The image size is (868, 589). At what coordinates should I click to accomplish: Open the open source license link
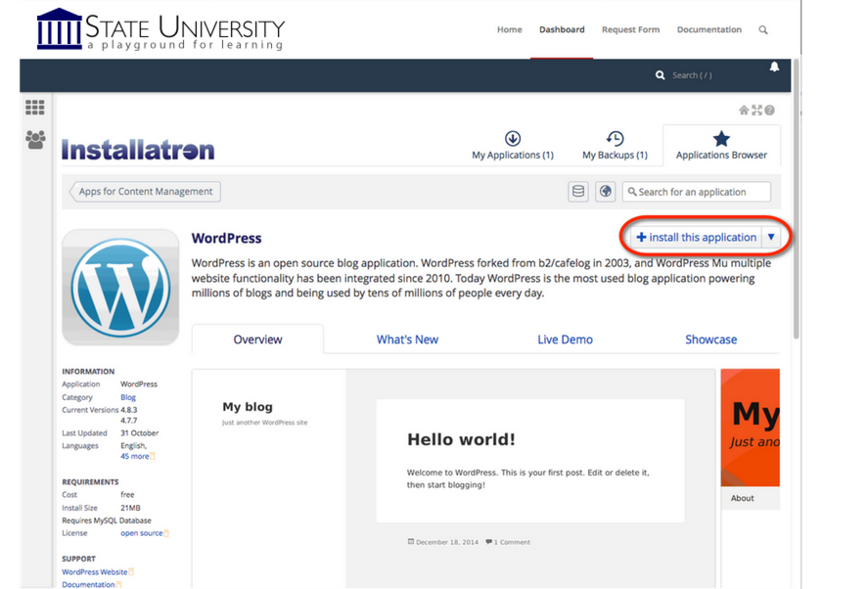[x=142, y=533]
